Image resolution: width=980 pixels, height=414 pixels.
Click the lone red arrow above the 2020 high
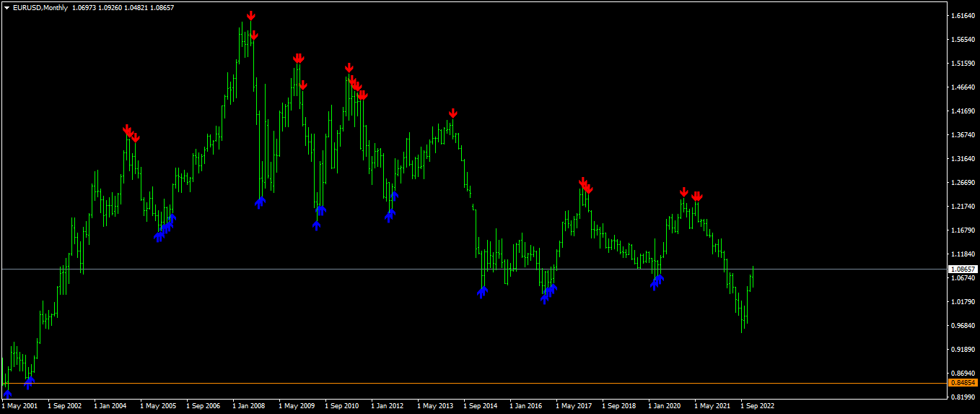683,192
